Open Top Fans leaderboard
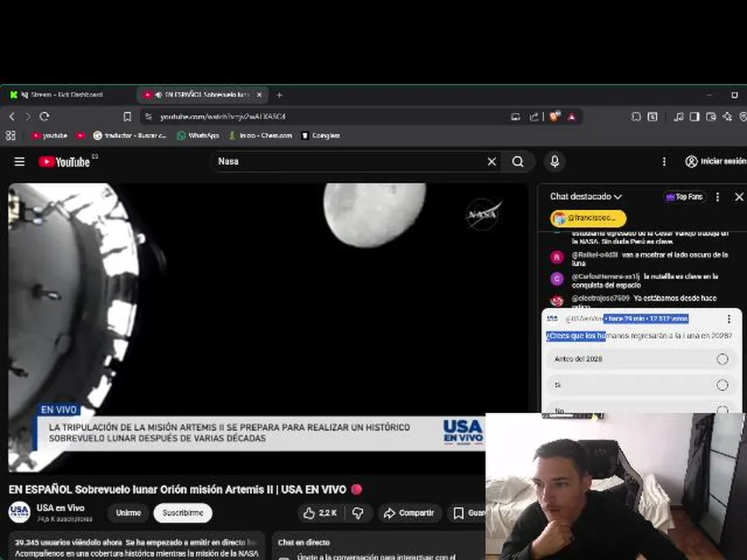The image size is (747, 560). 684,197
